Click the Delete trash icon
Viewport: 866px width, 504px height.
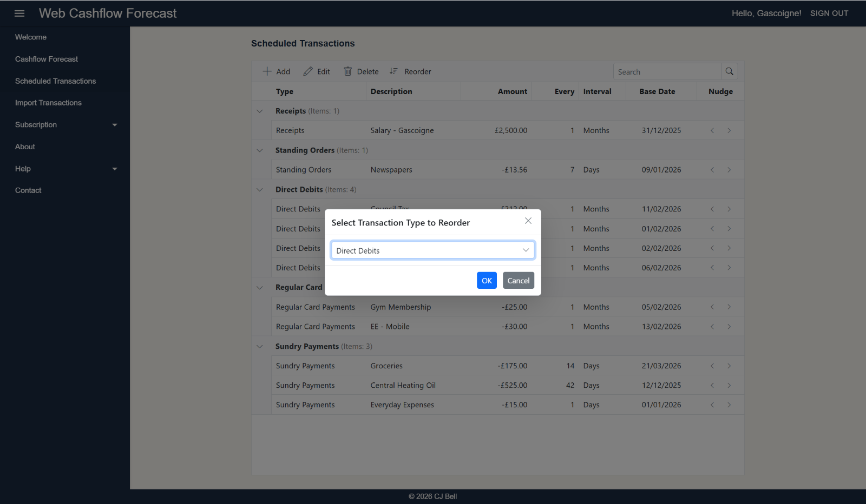[x=348, y=71]
